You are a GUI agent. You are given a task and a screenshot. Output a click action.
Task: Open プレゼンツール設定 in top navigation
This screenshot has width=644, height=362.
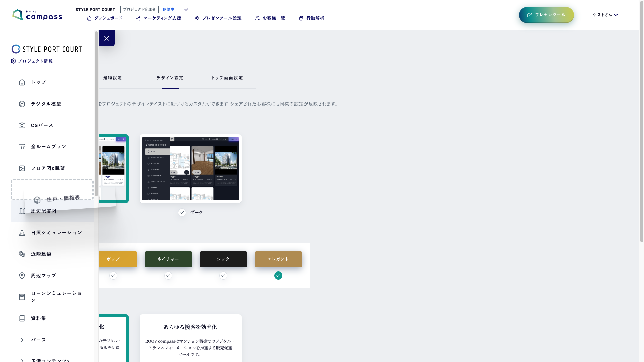click(x=218, y=18)
